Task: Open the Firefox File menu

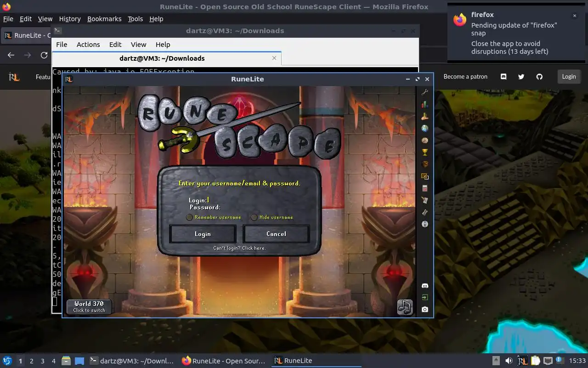Action: pyautogui.click(x=8, y=19)
